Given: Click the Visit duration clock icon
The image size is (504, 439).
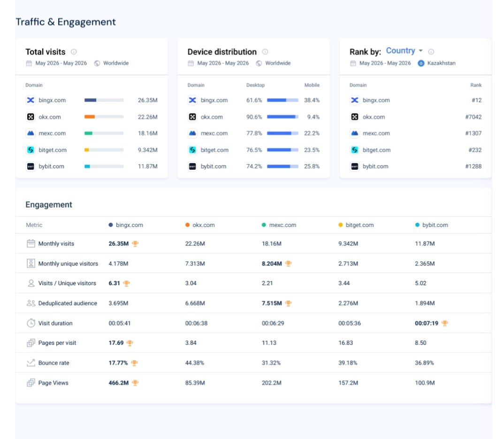Looking at the screenshot, I should [x=31, y=323].
